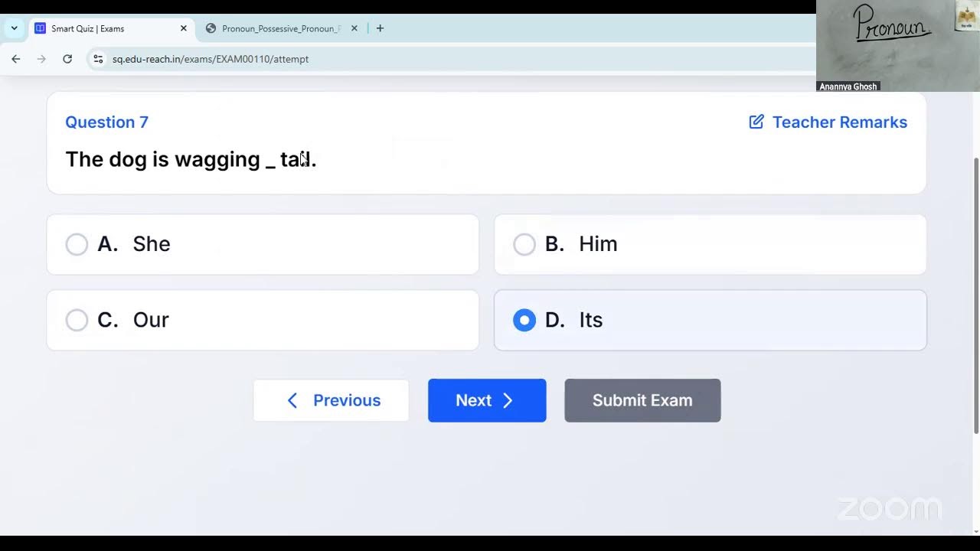The image size is (980, 551).
Task: Select option A radio button for She
Action: pos(77,244)
